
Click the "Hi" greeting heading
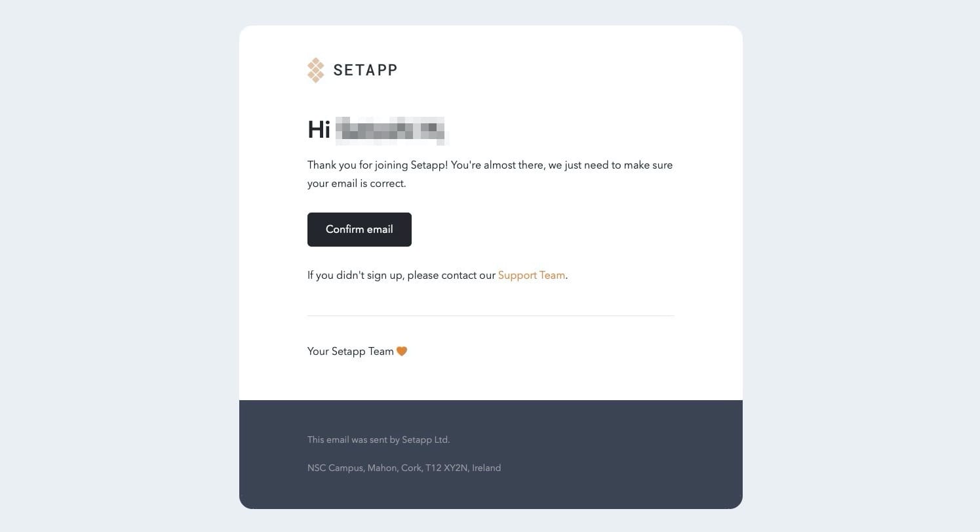point(319,130)
